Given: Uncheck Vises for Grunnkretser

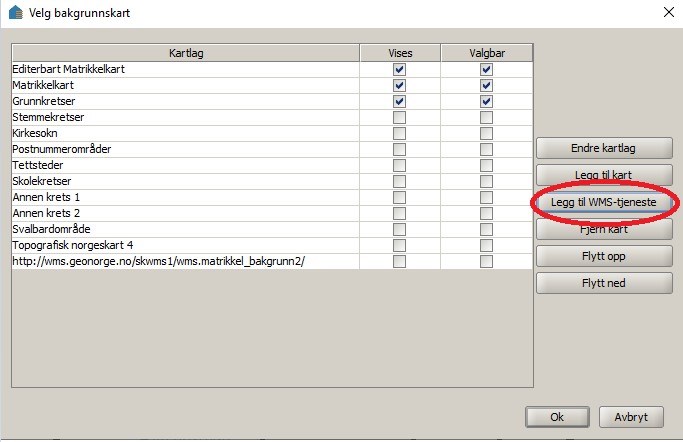Looking at the screenshot, I should click(400, 102).
